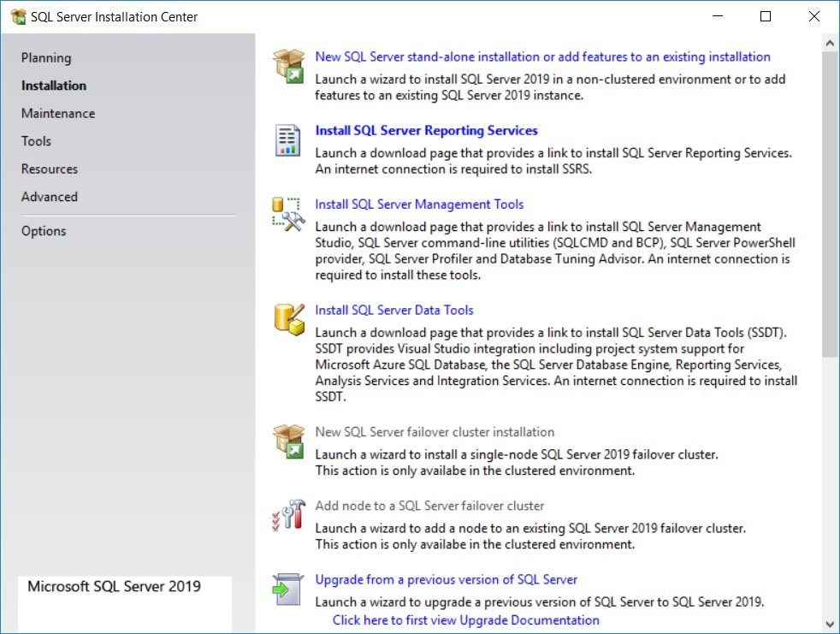Click the scrollbar down arrow

[x=829, y=624]
